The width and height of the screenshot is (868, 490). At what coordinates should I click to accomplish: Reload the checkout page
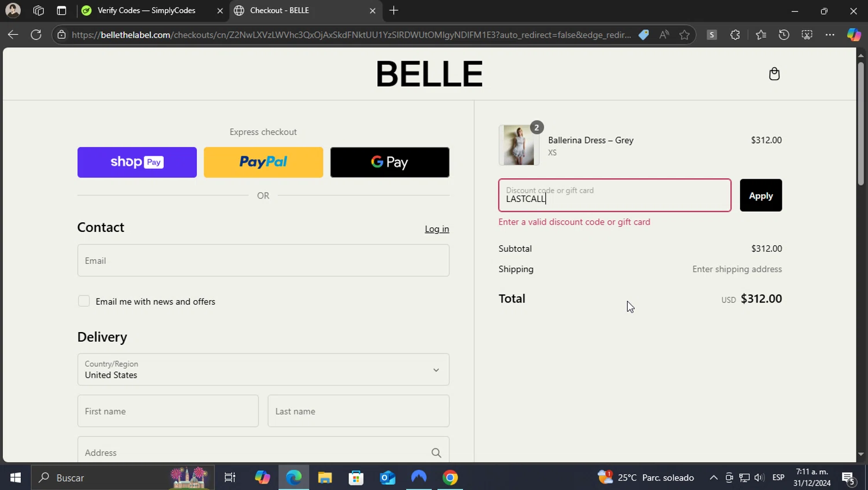click(36, 35)
